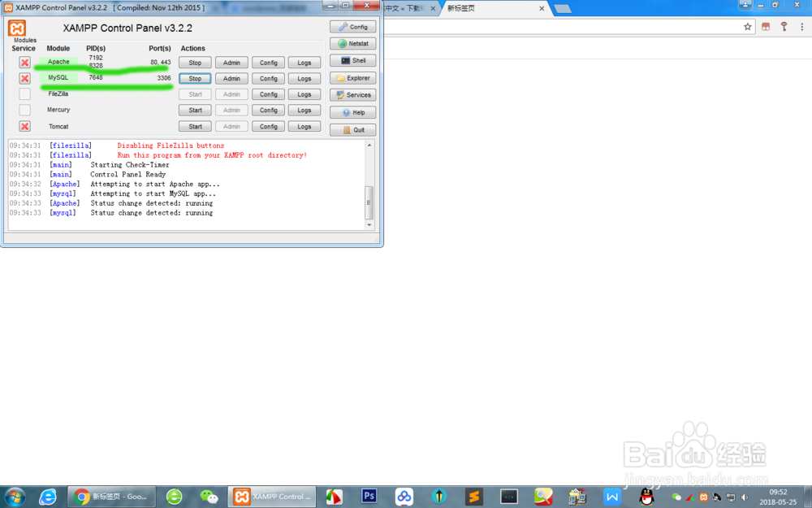812x508 pixels.
Task: Open MySQL Admin page
Action: [x=231, y=79]
